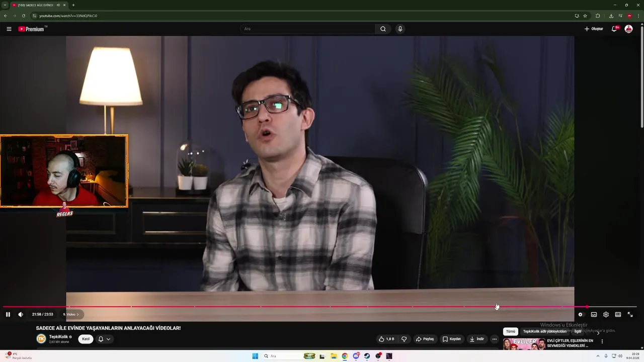Screen dimensions: 644x362
Task: Dislike the video
Action: coord(404,339)
